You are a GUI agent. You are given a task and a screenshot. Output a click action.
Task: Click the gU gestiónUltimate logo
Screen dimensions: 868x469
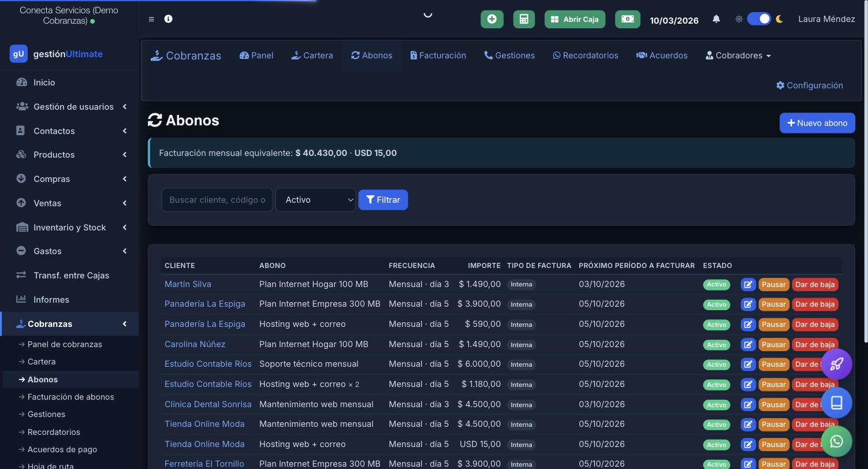tap(56, 54)
